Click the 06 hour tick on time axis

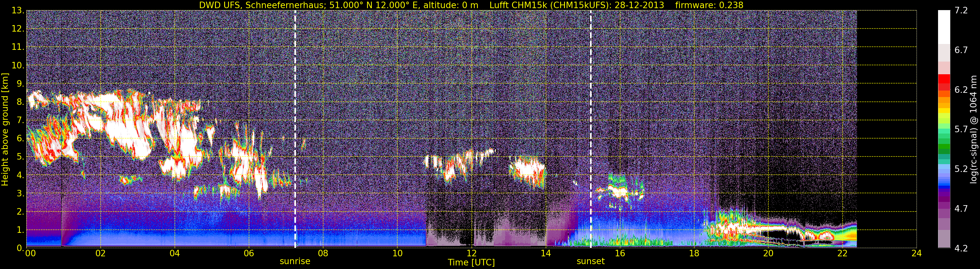click(x=249, y=253)
